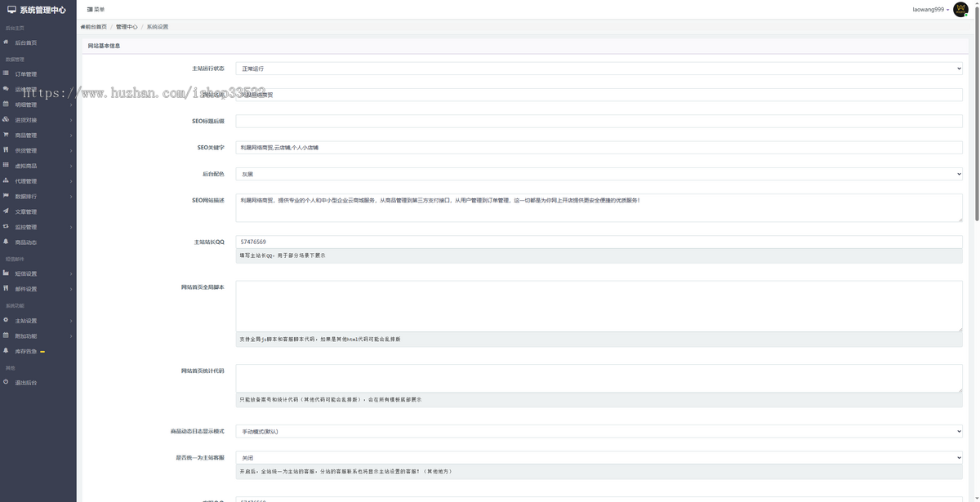Viewport: 980px width, 502px height.
Task: Click the 供货管理 sidebar icon
Action: point(6,150)
